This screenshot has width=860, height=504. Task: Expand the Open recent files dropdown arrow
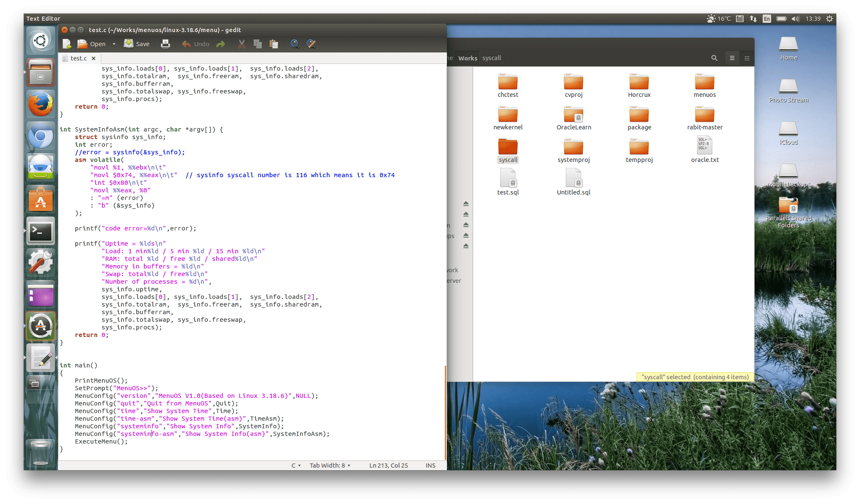(114, 44)
